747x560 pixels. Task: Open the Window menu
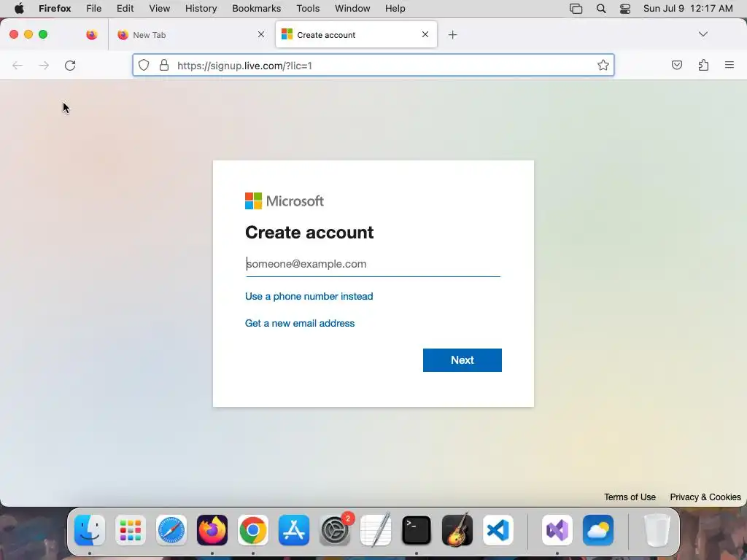[352, 9]
